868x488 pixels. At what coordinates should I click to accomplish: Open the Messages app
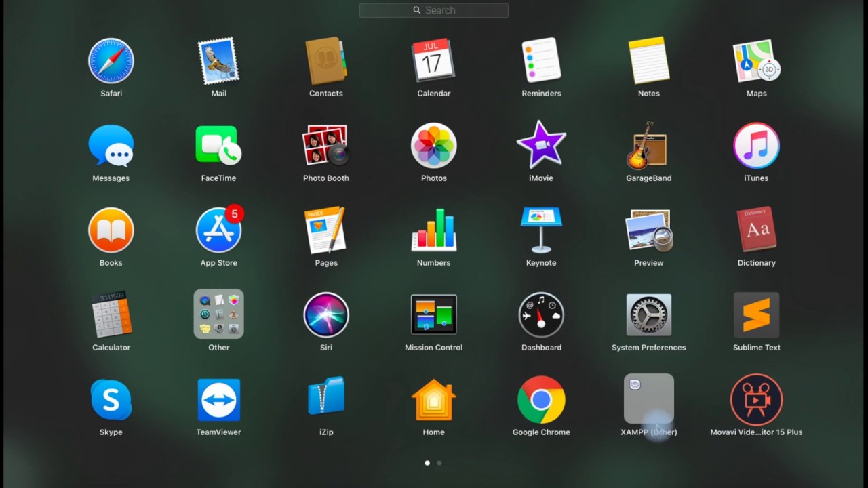point(111,146)
